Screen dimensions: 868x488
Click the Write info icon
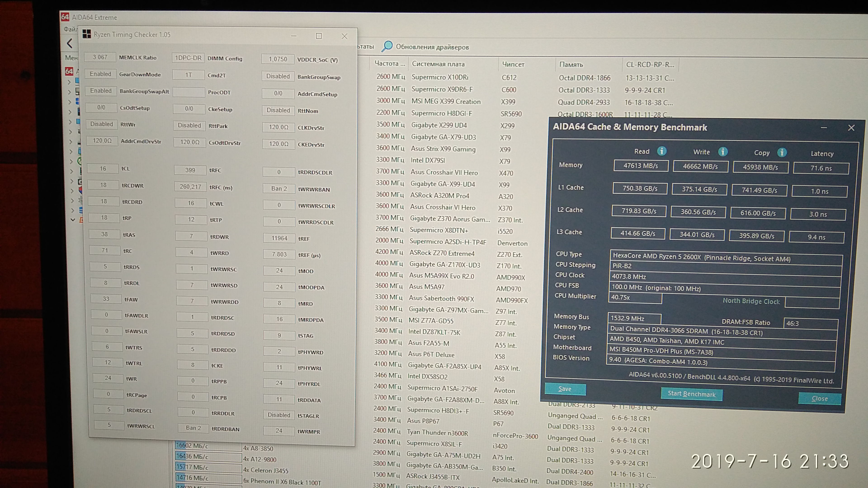pyautogui.click(x=722, y=152)
